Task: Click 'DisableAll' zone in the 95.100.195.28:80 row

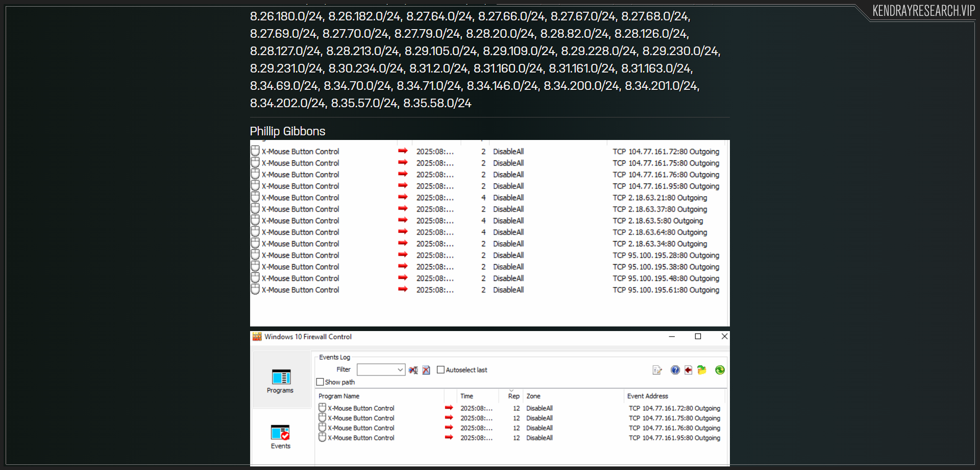Action: pyautogui.click(x=508, y=255)
